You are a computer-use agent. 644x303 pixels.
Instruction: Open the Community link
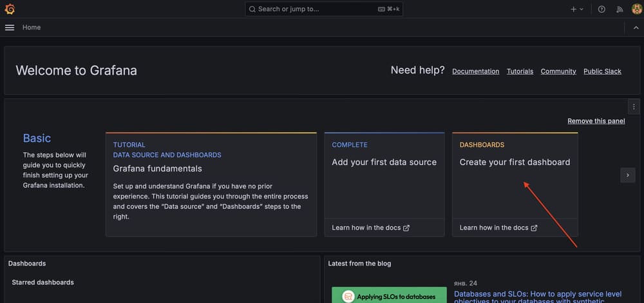[558, 71]
